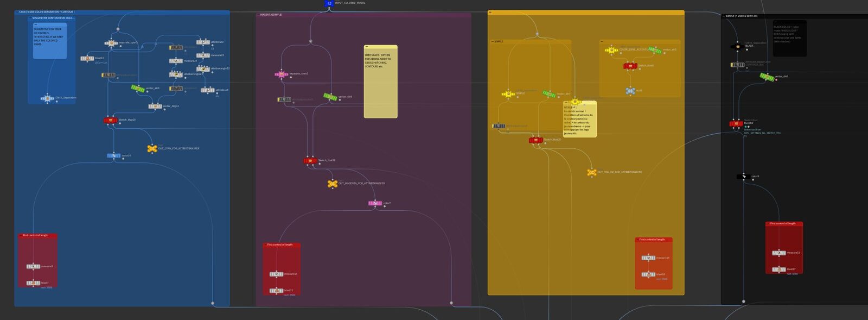Collapse the SIMPLE (+ MIXING WITH AO) network box
Image resolution: width=868 pixels, height=320 pixels.
click(x=724, y=16)
